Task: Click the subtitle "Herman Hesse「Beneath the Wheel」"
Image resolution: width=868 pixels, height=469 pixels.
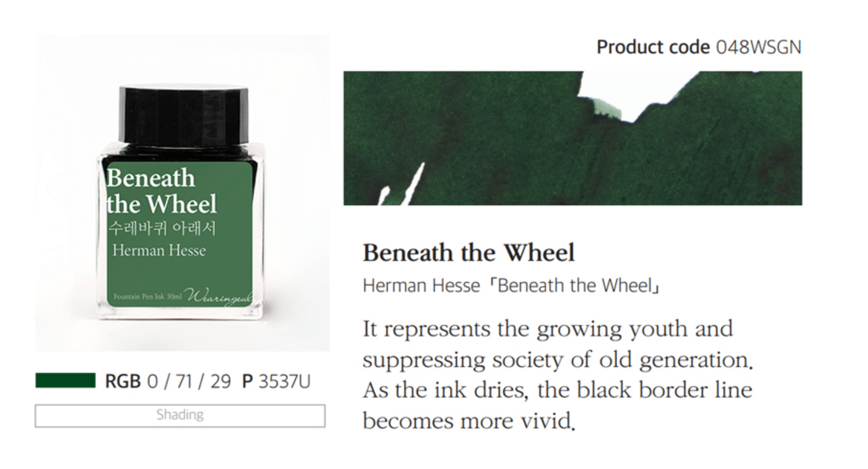Action: tap(512, 286)
